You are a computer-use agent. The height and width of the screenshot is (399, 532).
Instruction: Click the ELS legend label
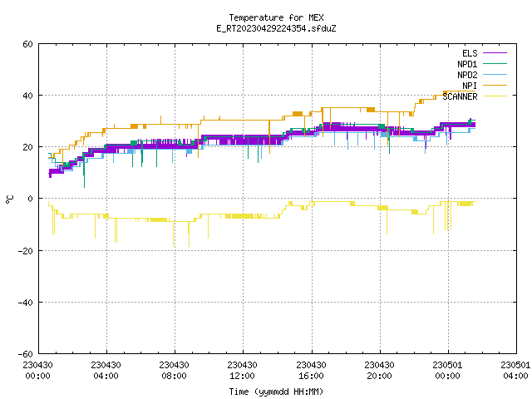(x=470, y=53)
